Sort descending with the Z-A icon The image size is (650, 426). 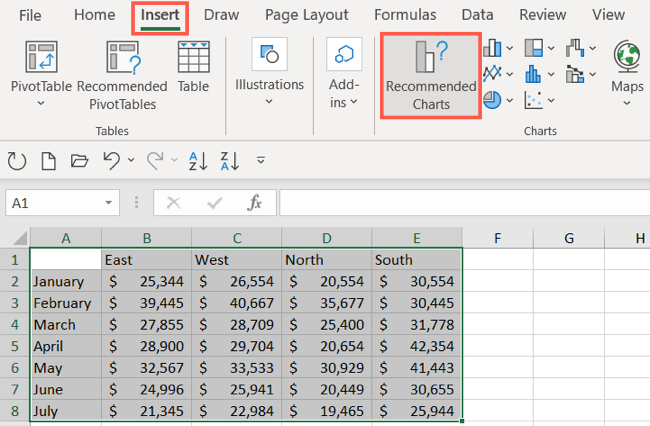[x=229, y=160]
